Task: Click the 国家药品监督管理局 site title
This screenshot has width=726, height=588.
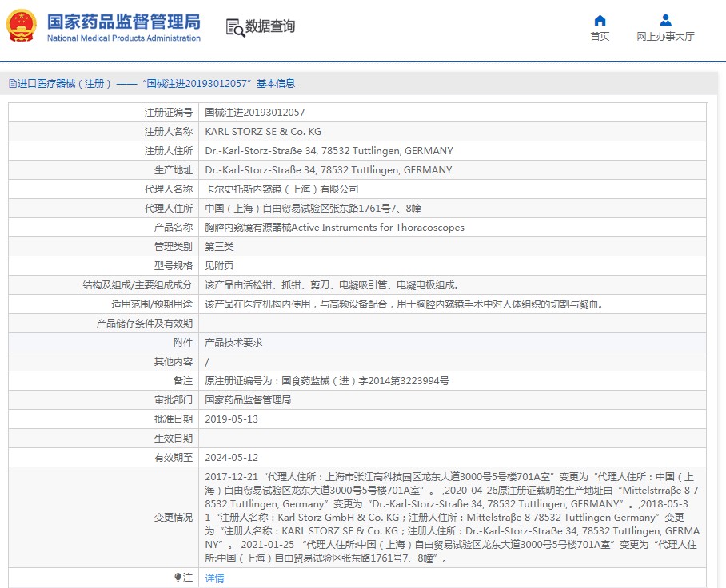Action: coord(123,21)
